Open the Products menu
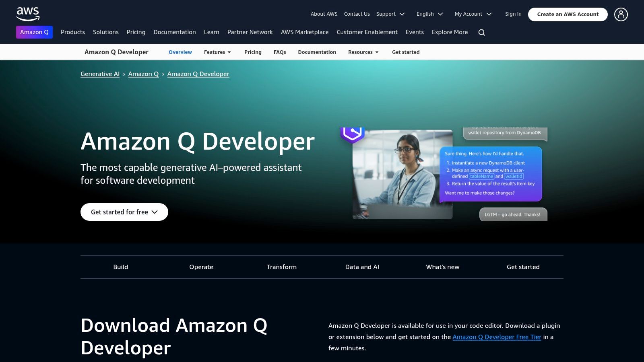Image resolution: width=644 pixels, height=362 pixels. [x=73, y=32]
